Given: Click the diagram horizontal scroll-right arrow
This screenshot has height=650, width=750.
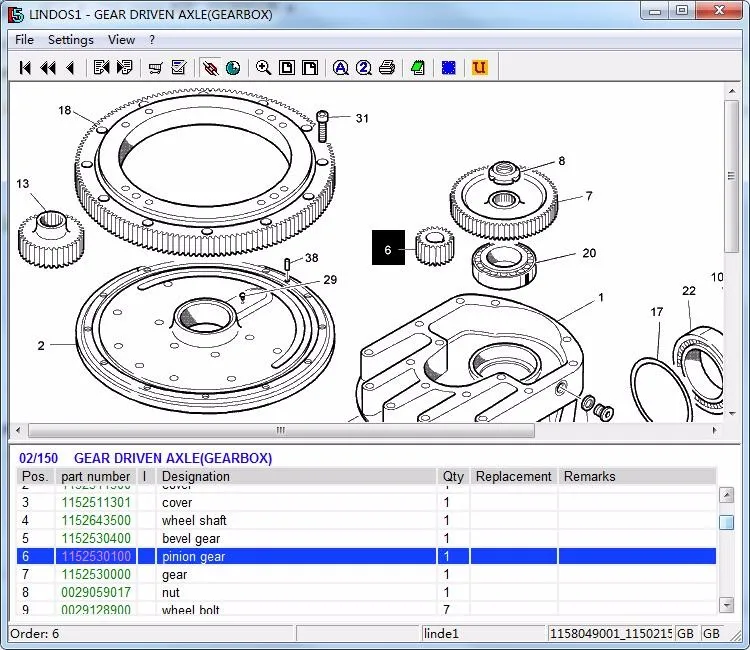Looking at the screenshot, I should (x=715, y=430).
